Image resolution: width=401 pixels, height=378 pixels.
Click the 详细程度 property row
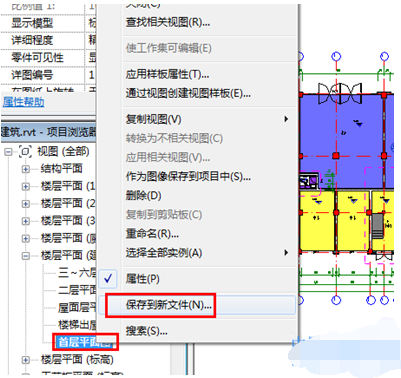(x=48, y=40)
